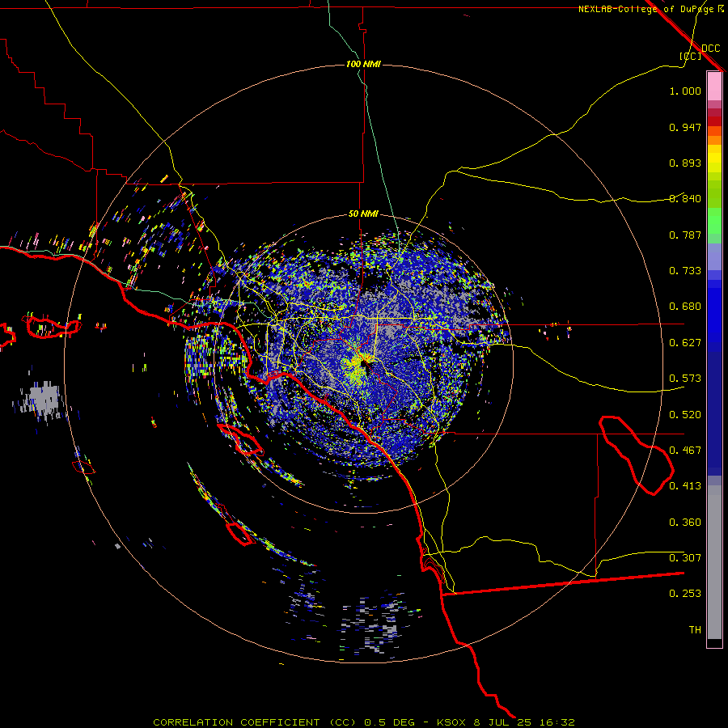728x728 pixels.
Task: Click the 0.680 scale value
Action: [x=685, y=307]
